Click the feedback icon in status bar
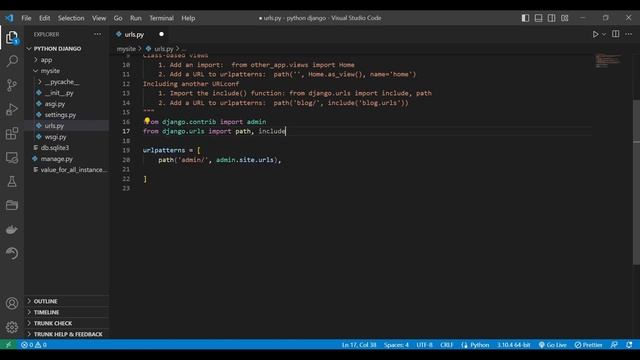 (614, 345)
